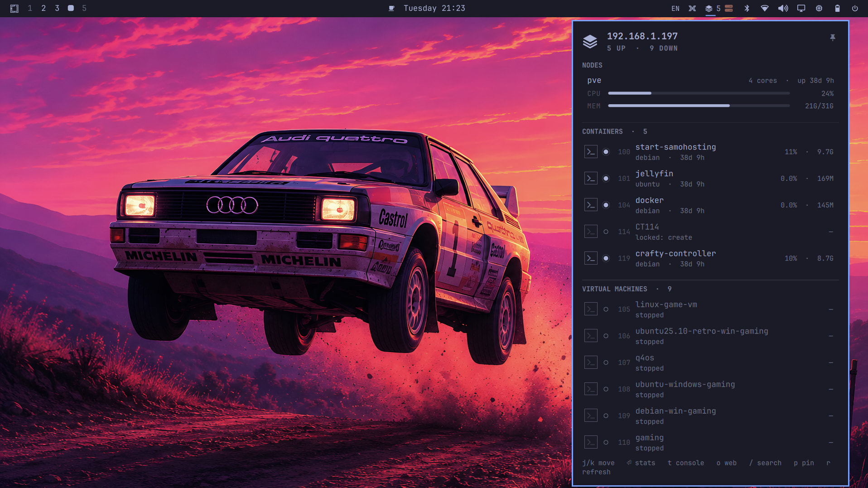Screen dimensions: 868x488
Task: Click the overview icon left of workspace 1
Action: click(x=14, y=9)
